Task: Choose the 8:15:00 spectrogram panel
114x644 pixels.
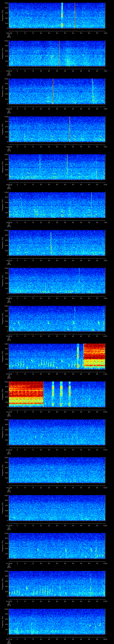Action: pyautogui.click(x=57, y=546)
